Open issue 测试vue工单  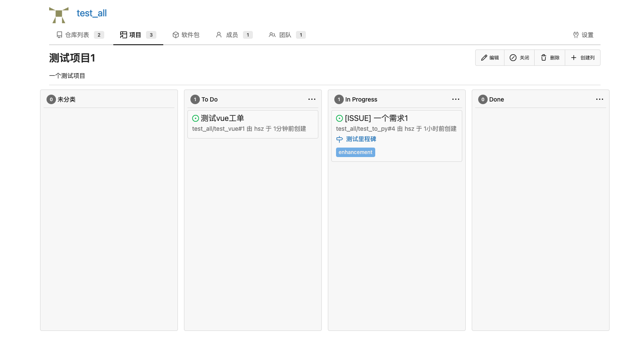[x=222, y=118]
